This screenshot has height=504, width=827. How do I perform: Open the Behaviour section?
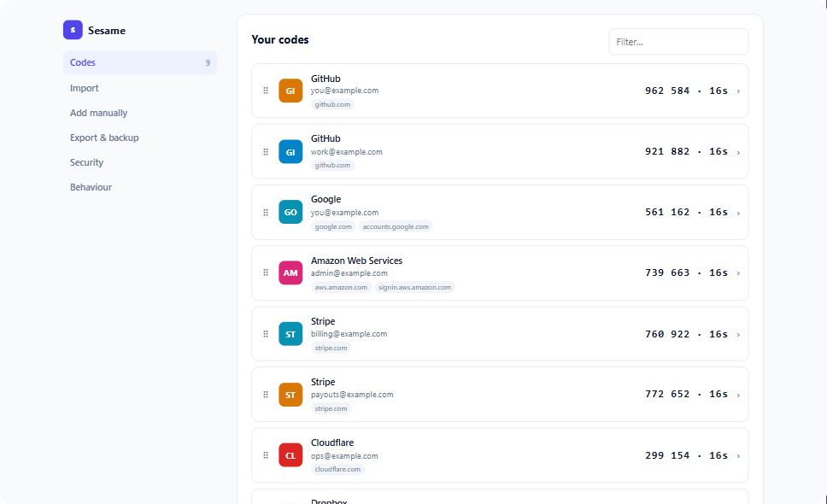91,187
